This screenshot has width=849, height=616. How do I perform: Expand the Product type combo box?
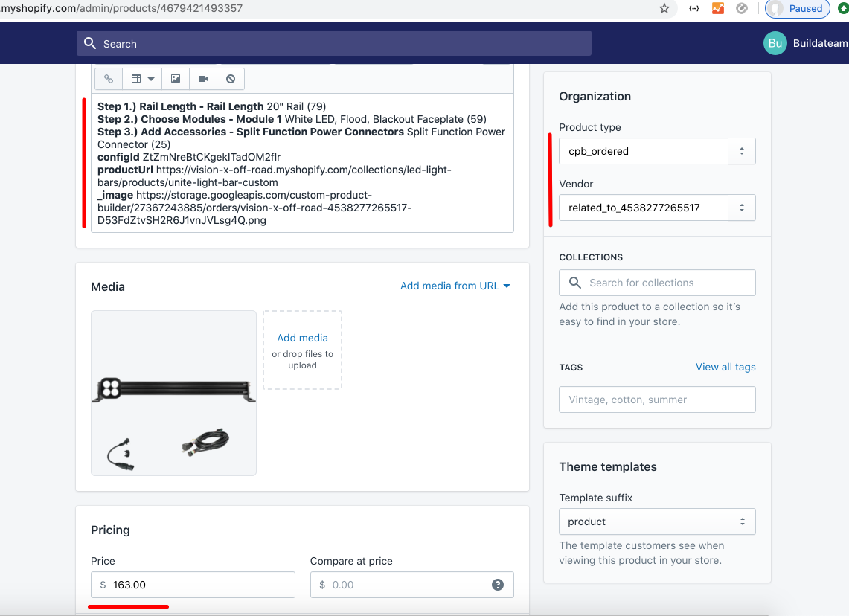tap(741, 151)
